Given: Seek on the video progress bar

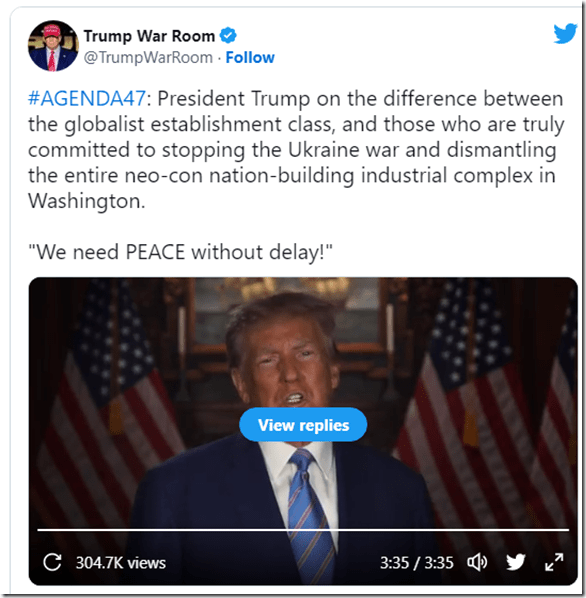Looking at the screenshot, I should 303,530.
